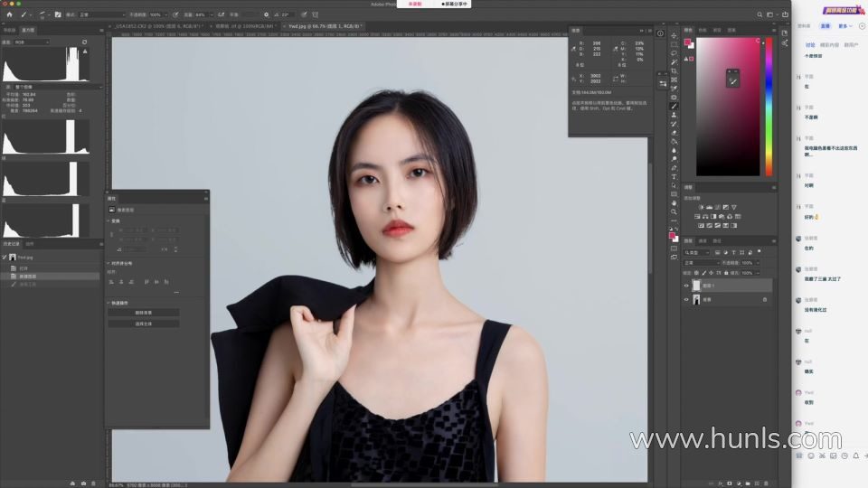Select the Eraser tool

(x=674, y=133)
